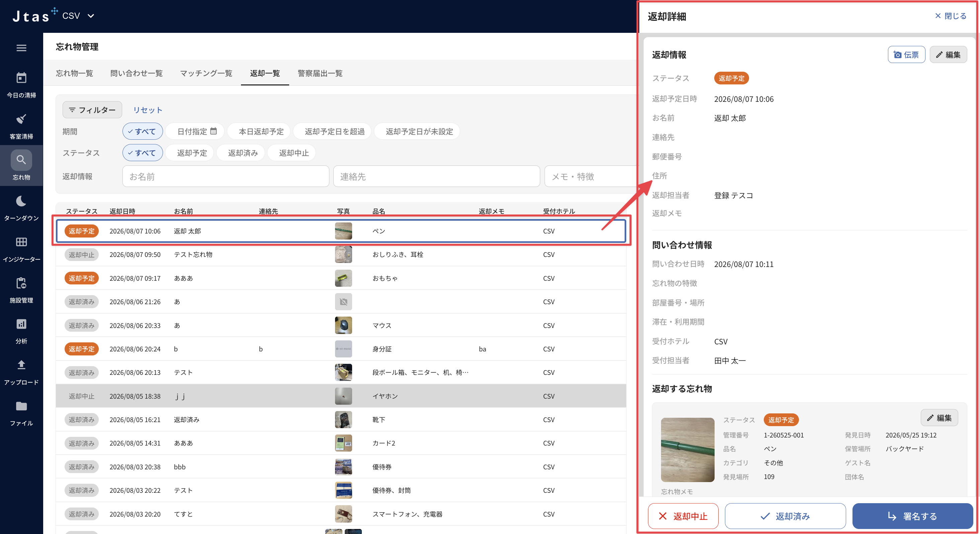This screenshot has width=980, height=534.
Task: Open the スマートフォン、充電器 row thumbnail
Action: 343,514
